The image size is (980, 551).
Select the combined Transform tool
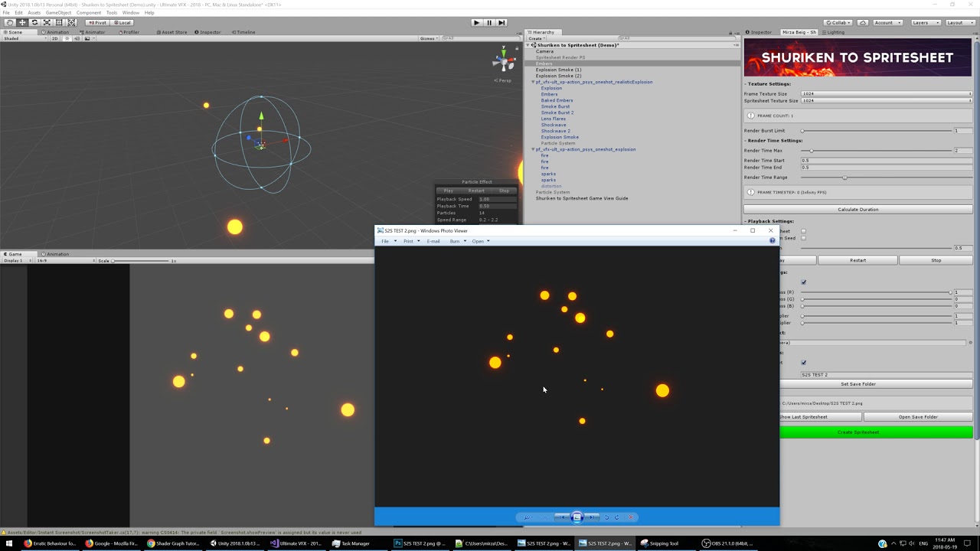(72, 22)
